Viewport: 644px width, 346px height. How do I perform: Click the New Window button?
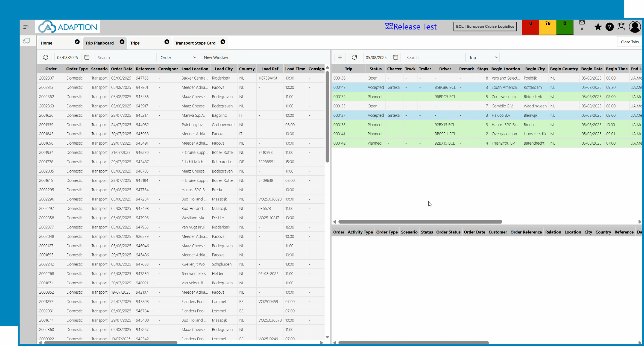coord(216,57)
